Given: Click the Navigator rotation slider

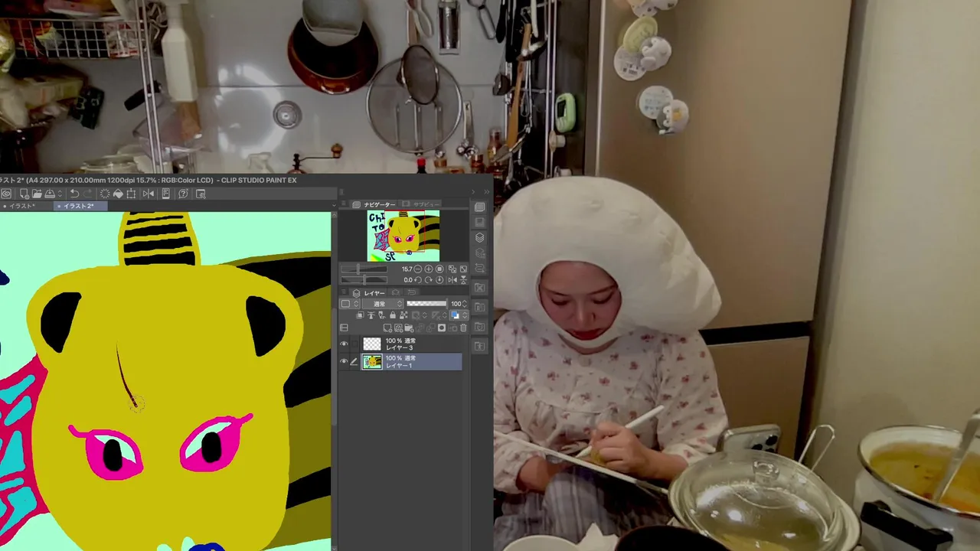Looking at the screenshot, I should 364,280.
